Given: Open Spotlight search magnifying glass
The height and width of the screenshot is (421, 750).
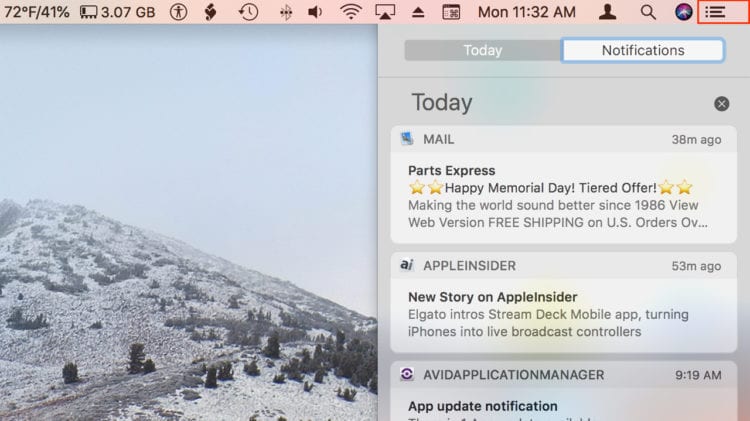Looking at the screenshot, I should tap(648, 12).
